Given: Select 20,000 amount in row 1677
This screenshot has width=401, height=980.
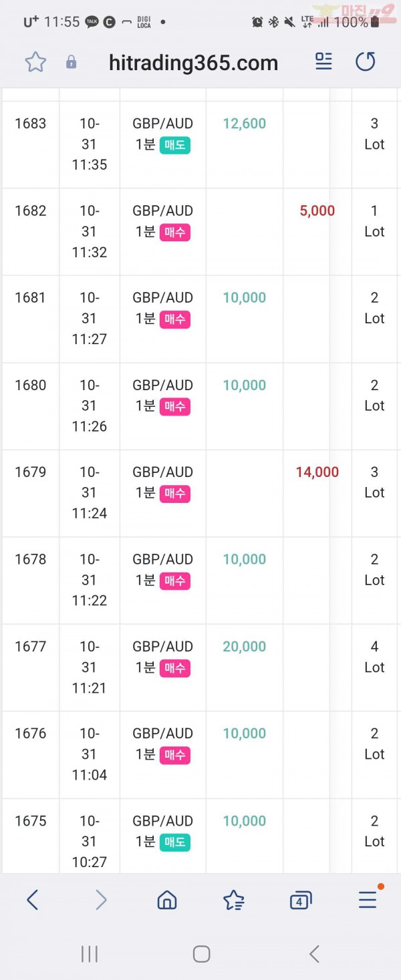Looking at the screenshot, I should click(x=245, y=647).
